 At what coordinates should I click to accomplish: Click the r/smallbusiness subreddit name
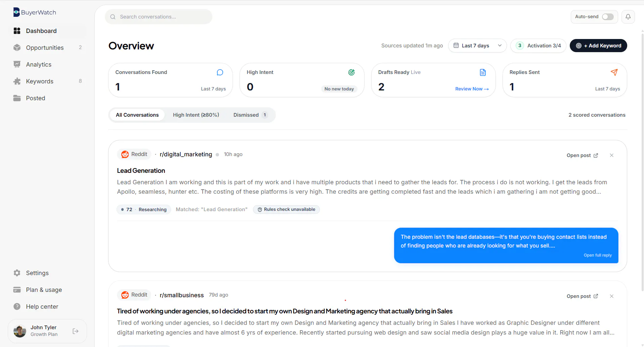(182, 295)
